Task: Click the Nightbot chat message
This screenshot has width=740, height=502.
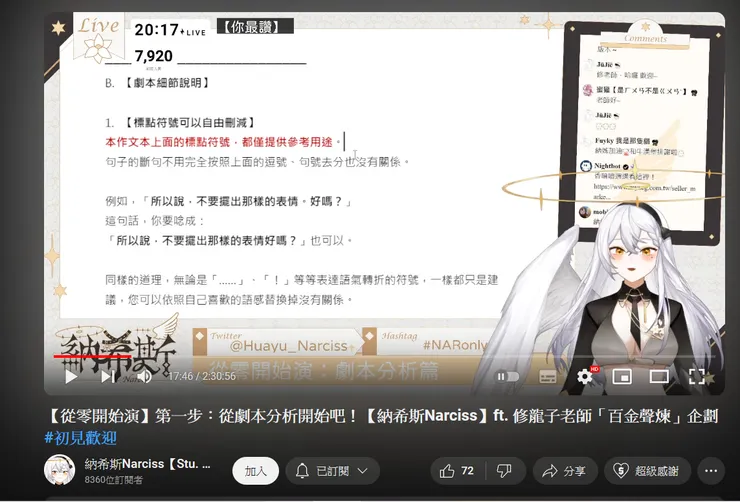Action: point(639,181)
